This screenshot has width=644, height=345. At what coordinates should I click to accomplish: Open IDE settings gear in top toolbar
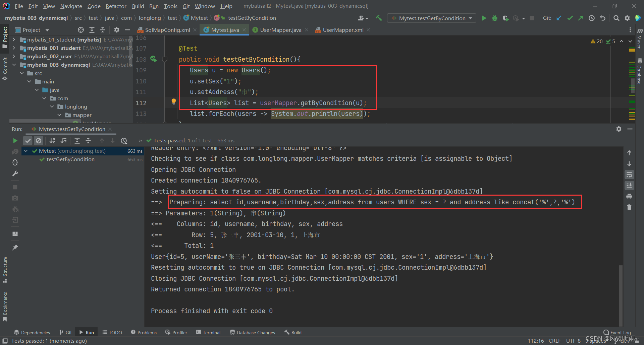tap(627, 18)
